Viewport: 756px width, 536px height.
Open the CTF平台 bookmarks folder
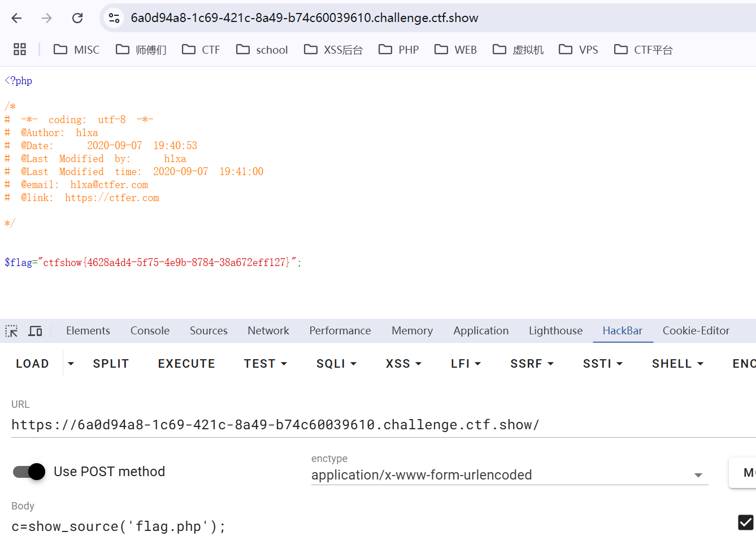[644, 50]
